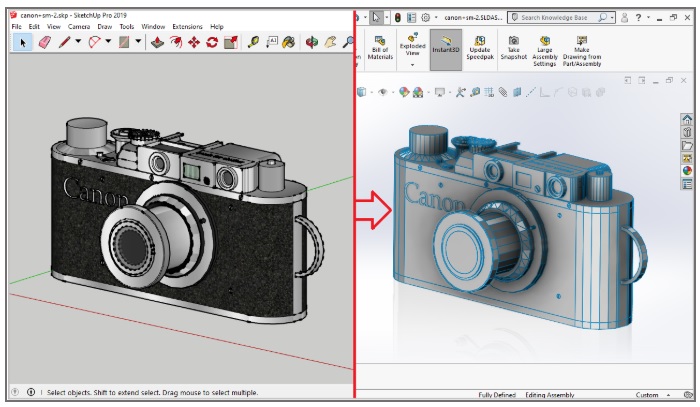
Task: Click Take Snapshot button
Action: click(514, 47)
